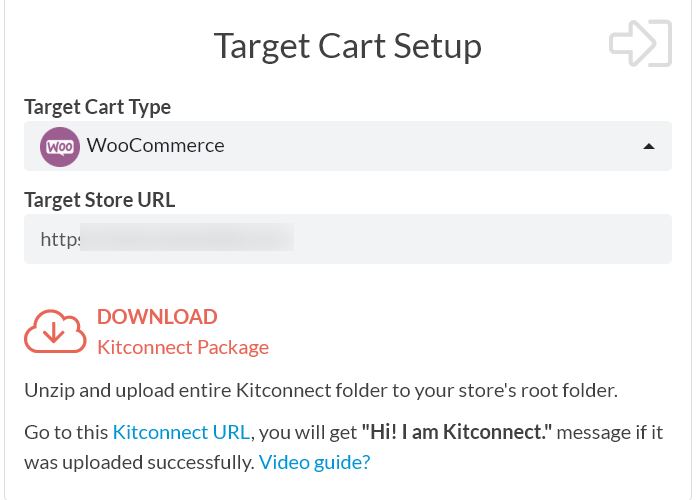This screenshot has height=500, width=700.
Task: Download the Kitconnect Package
Action: tap(183, 348)
